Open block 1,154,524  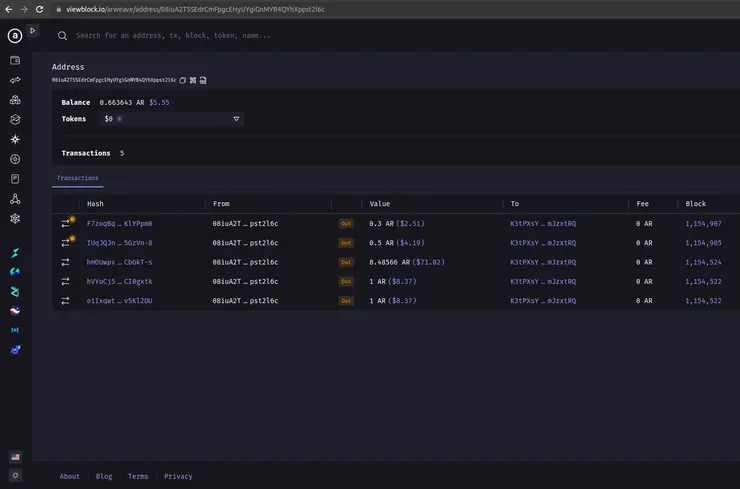[x=703, y=262]
